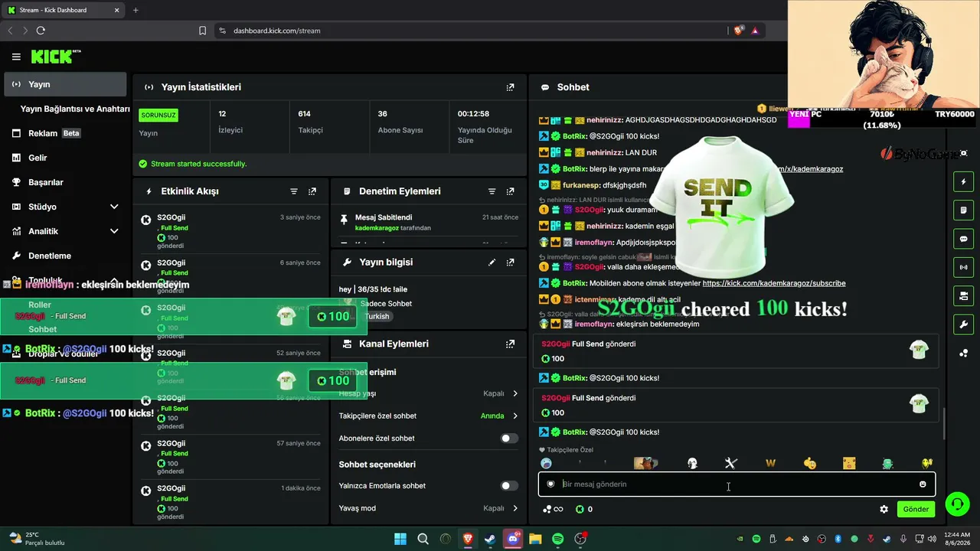Pop out the Kanal Eylemleri panel
The width and height of the screenshot is (980, 551).
510,344
